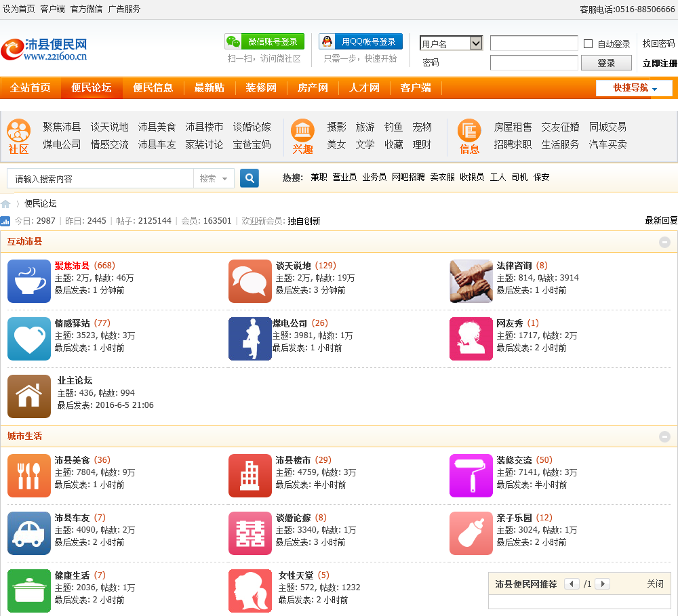Open the 搜索 type dropdown
The width and height of the screenshot is (678, 616).
click(x=214, y=178)
